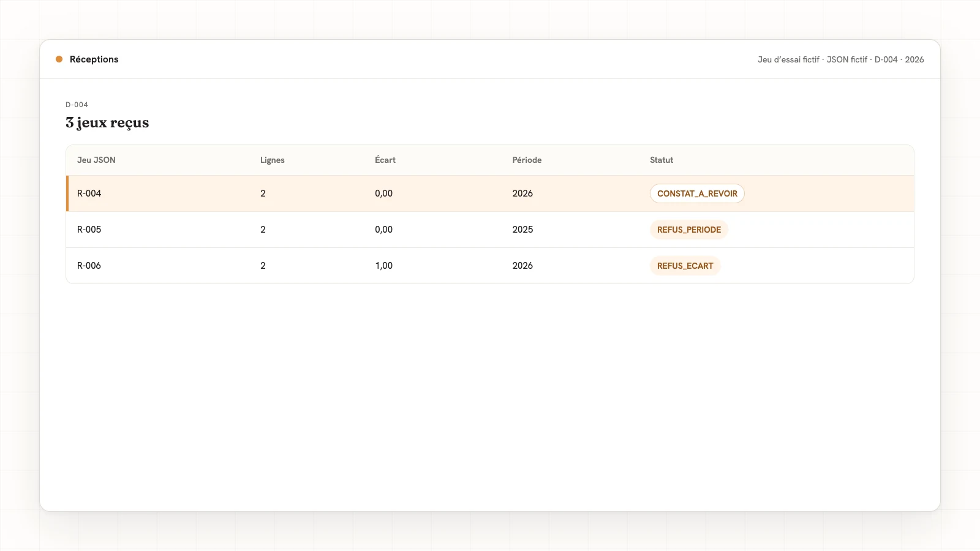Click the REFUS_ECART status badge
Image resolution: width=980 pixels, height=551 pixels.
pyautogui.click(x=685, y=266)
